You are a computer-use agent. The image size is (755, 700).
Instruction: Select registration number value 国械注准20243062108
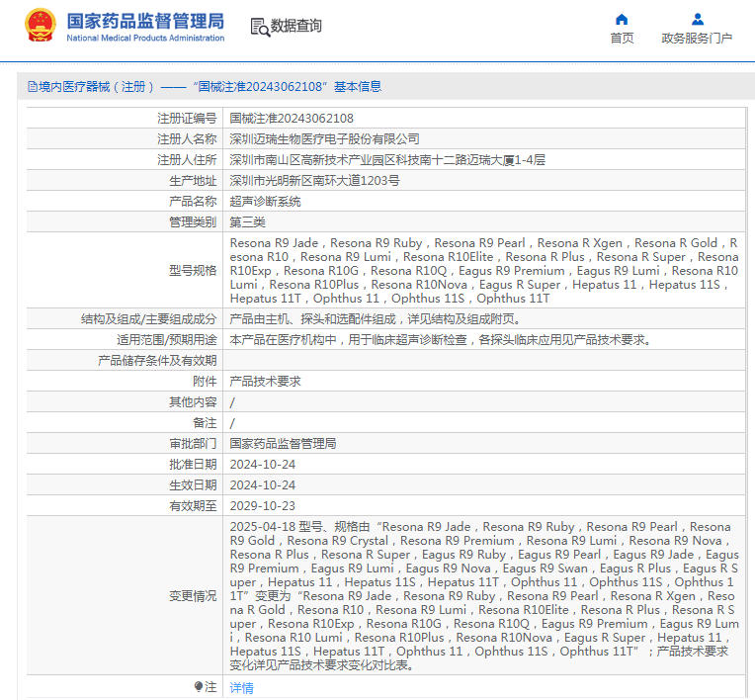(292, 119)
